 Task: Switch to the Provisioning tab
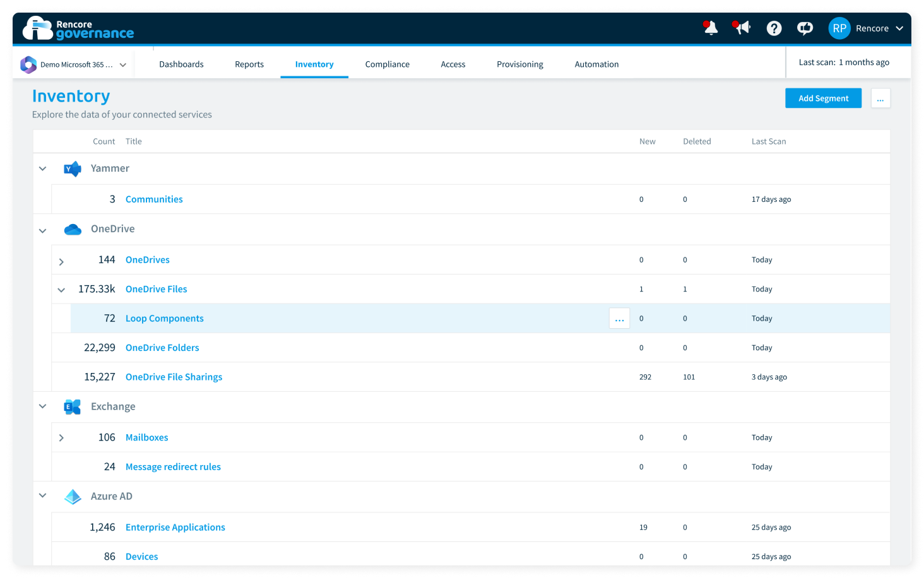pos(520,64)
